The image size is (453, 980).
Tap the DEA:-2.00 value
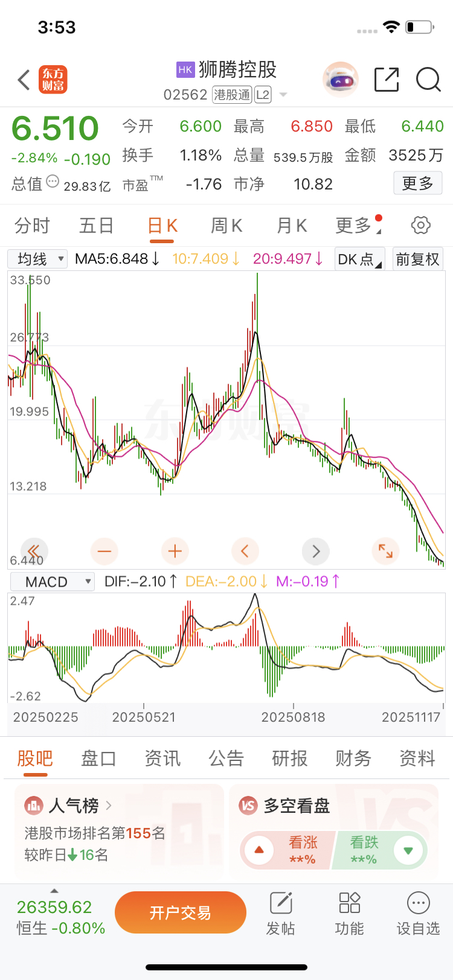[226, 582]
